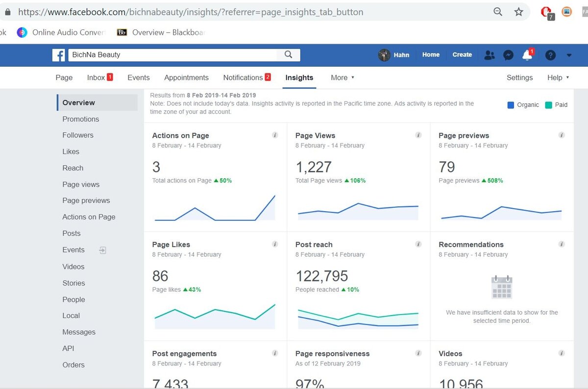The height and width of the screenshot is (389, 588).
Task: Click the Post reach line chart
Action: [x=358, y=318]
